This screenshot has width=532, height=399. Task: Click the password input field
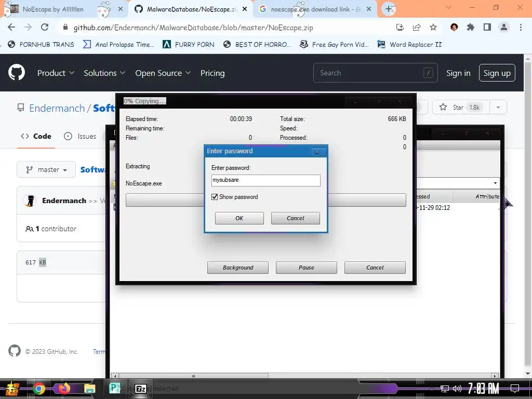(265, 180)
